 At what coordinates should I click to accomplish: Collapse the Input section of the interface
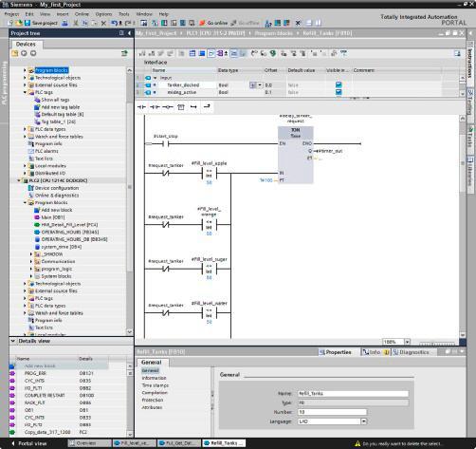pyautogui.click(x=155, y=78)
